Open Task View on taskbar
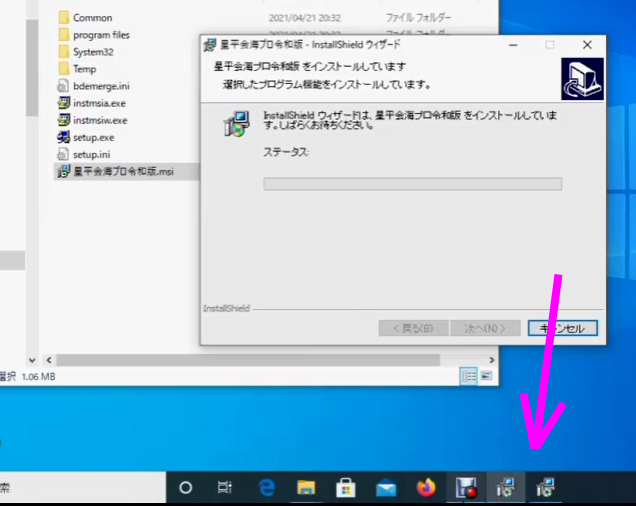 pos(224,487)
